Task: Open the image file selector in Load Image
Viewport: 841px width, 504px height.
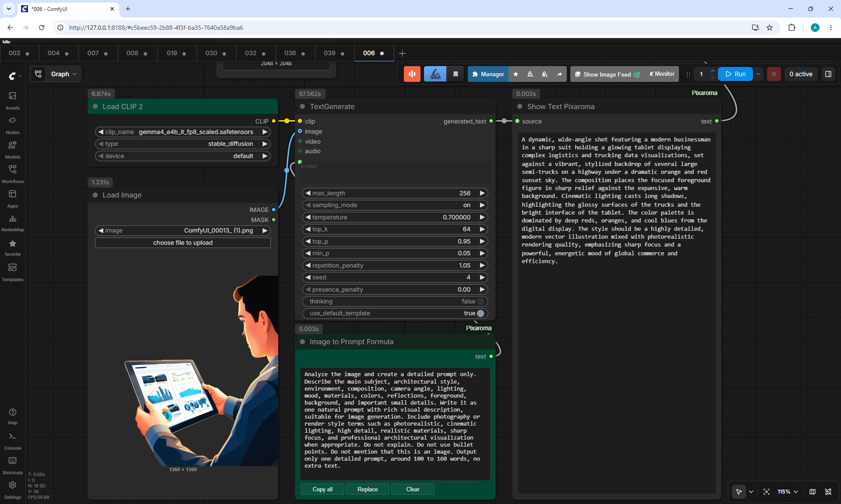Action: click(x=183, y=230)
